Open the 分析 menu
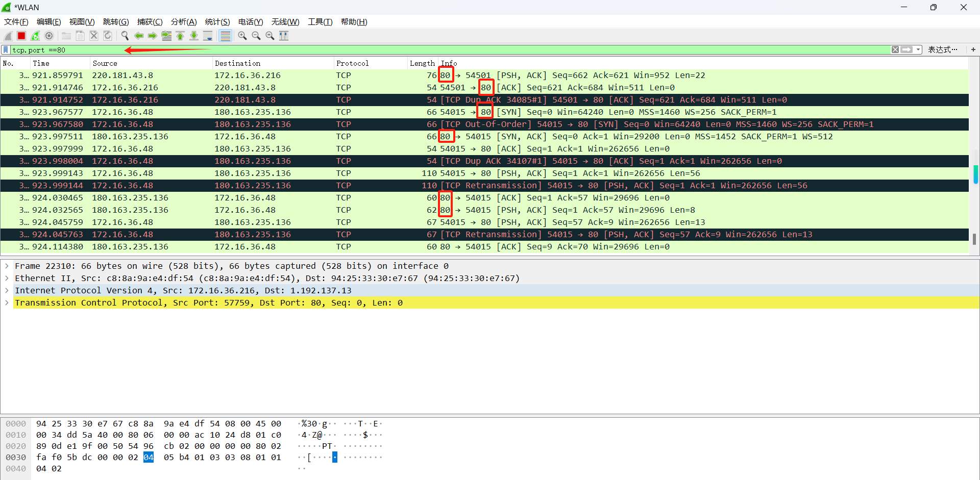 pyautogui.click(x=183, y=21)
